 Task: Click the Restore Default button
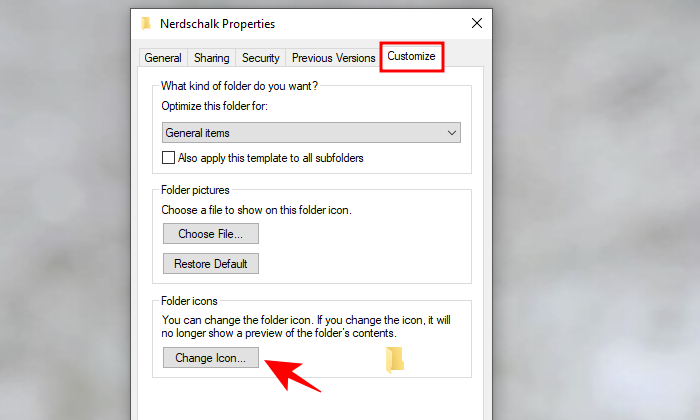click(211, 264)
